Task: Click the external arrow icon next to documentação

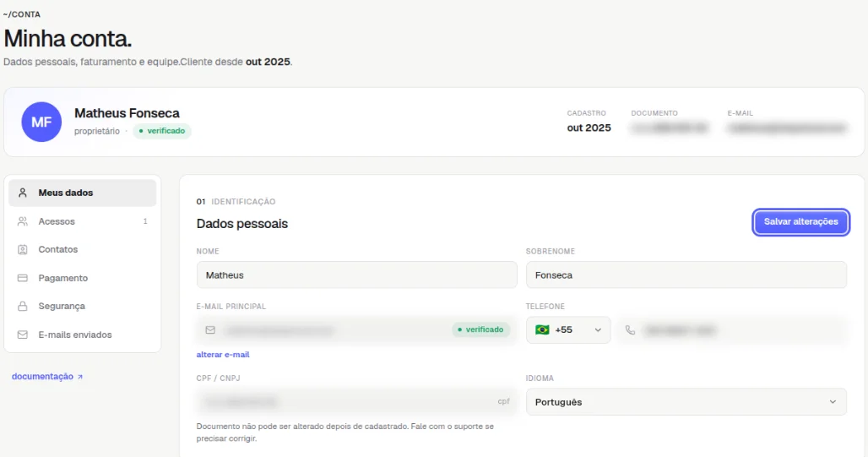Action: pos(79,377)
